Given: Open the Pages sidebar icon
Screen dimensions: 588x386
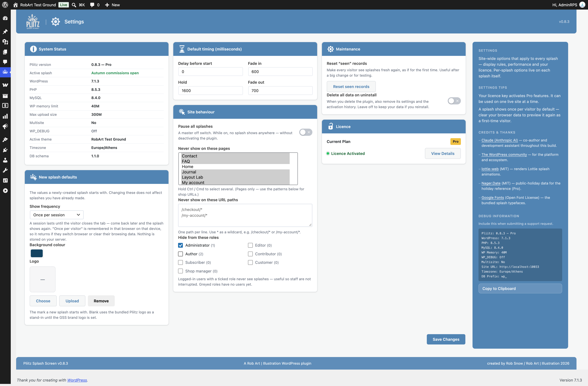Looking at the screenshot, I should click(x=5, y=52).
